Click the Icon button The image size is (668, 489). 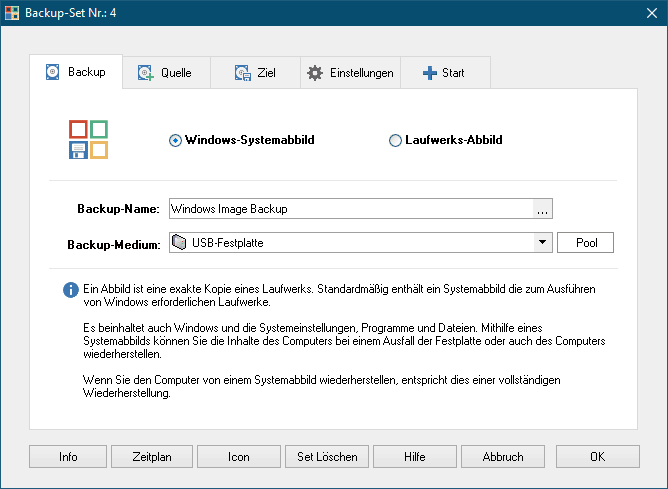239,457
